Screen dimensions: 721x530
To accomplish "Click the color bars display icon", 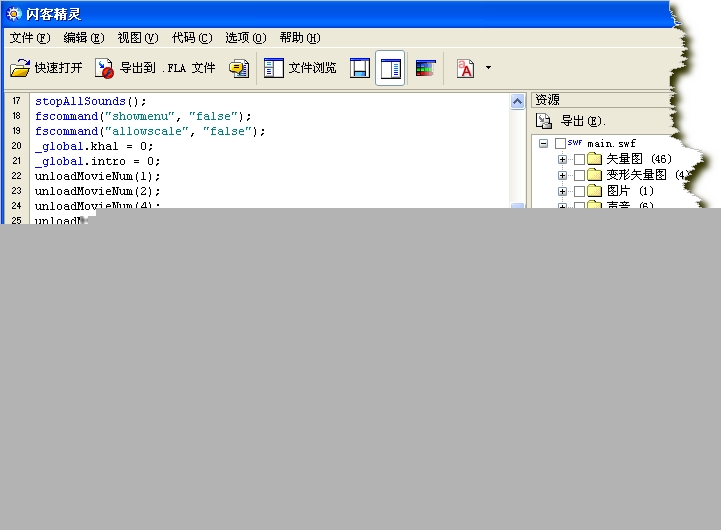I will point(426,69).
